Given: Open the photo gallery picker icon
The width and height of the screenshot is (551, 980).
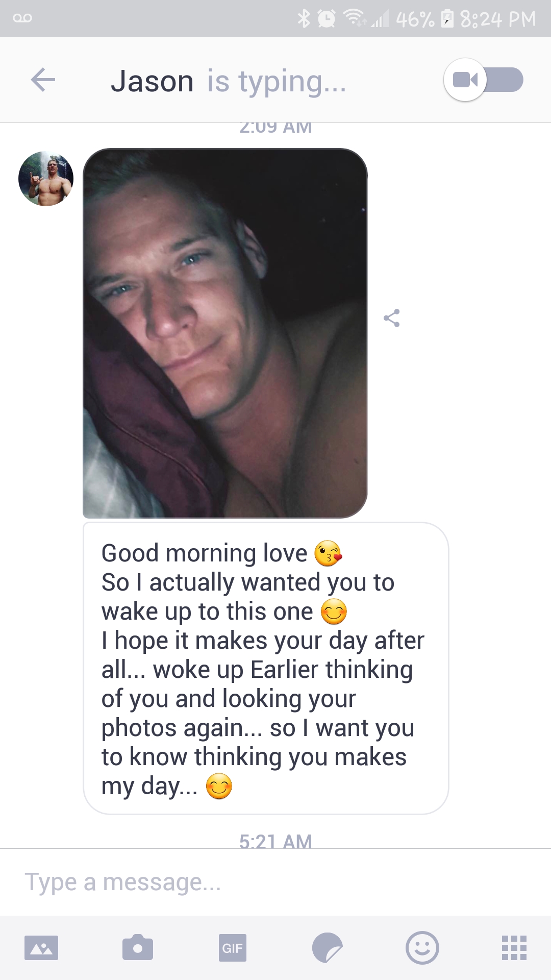Looking at the screenshot, I should coord(41,948).
